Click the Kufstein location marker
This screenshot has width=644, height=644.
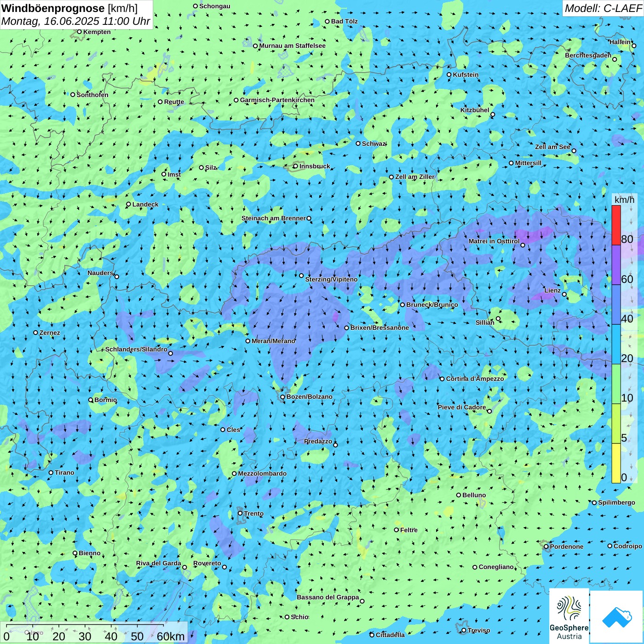[x=449, y=75]
